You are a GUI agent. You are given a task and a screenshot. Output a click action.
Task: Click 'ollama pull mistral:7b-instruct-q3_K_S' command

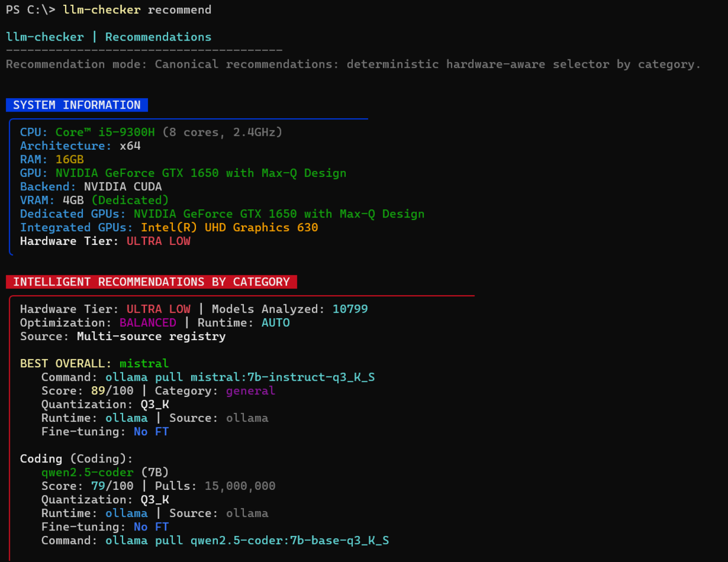240,377
